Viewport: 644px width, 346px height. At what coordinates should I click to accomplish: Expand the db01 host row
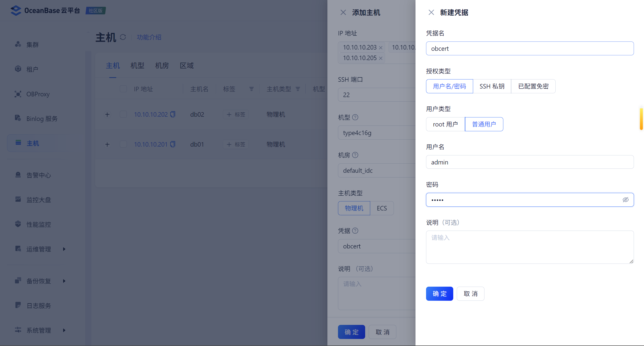tap(107, 144)
